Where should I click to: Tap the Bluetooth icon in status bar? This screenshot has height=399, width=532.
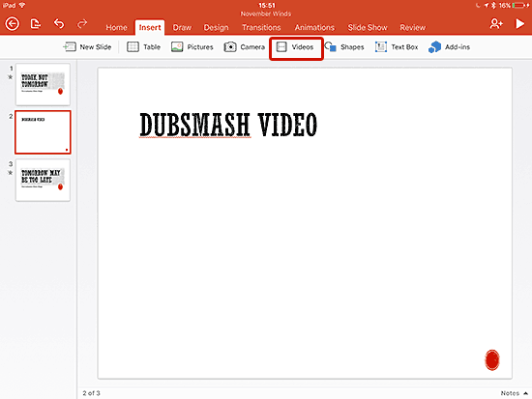(493, 5)
